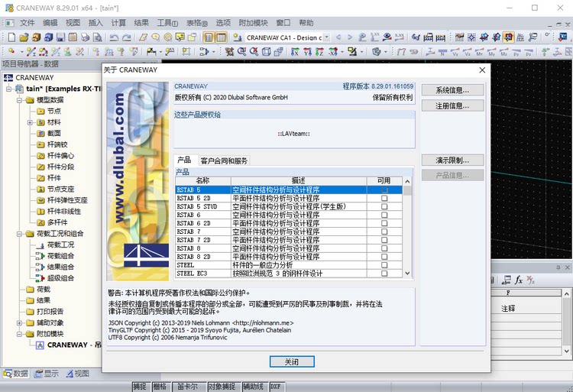Screen dimensions: 573x392
Task: Collapse the 附加模块 tree folder
Action: point(20,334)
